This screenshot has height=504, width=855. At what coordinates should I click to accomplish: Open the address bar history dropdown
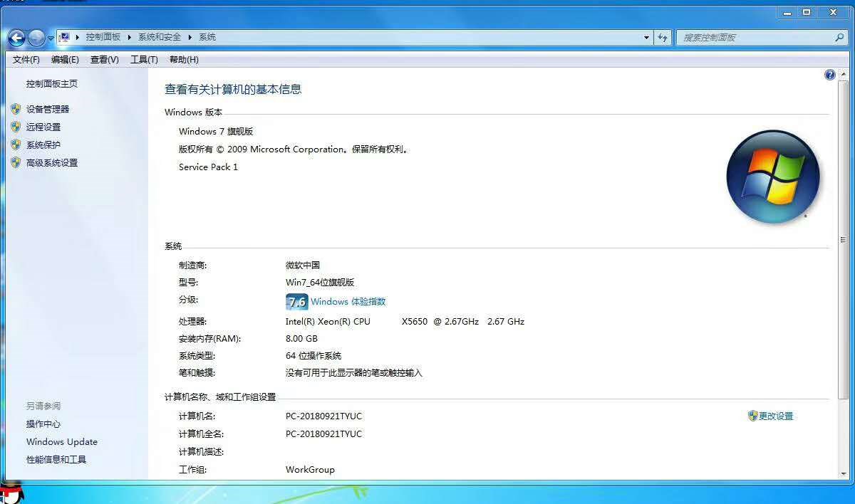click(646, 38)
